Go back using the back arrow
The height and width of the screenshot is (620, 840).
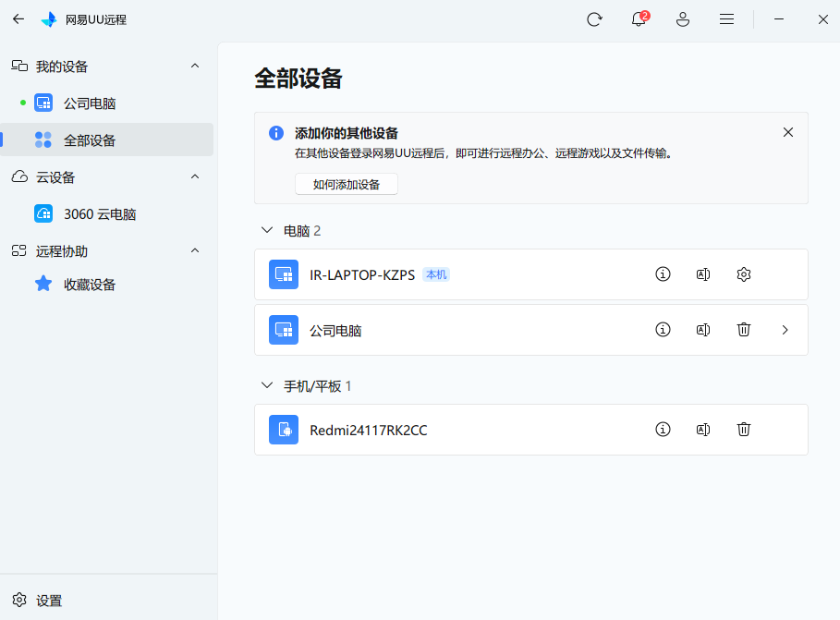tap(18, 19)
